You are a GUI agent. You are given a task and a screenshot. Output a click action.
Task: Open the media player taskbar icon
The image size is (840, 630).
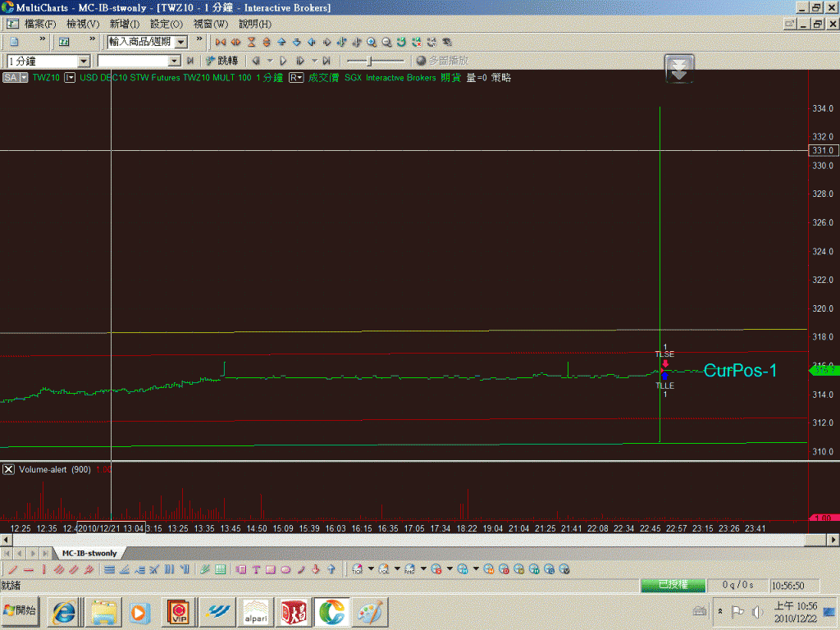(x=139, y=612)
